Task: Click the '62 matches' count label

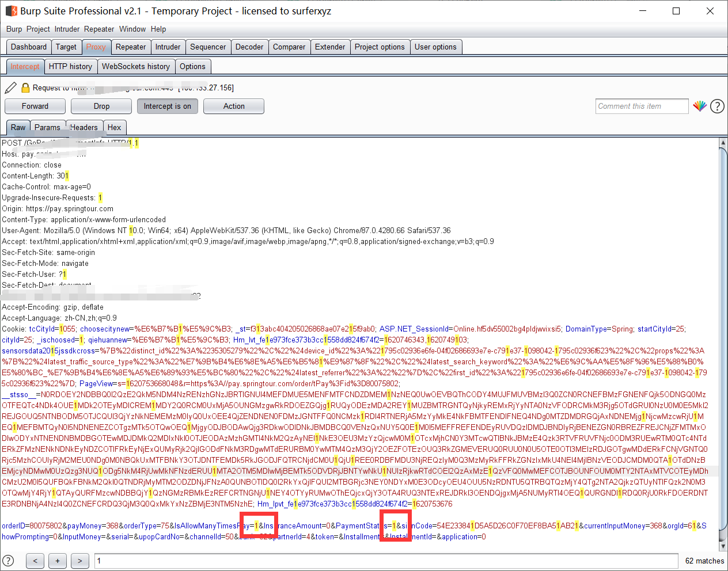Action: 704,561
